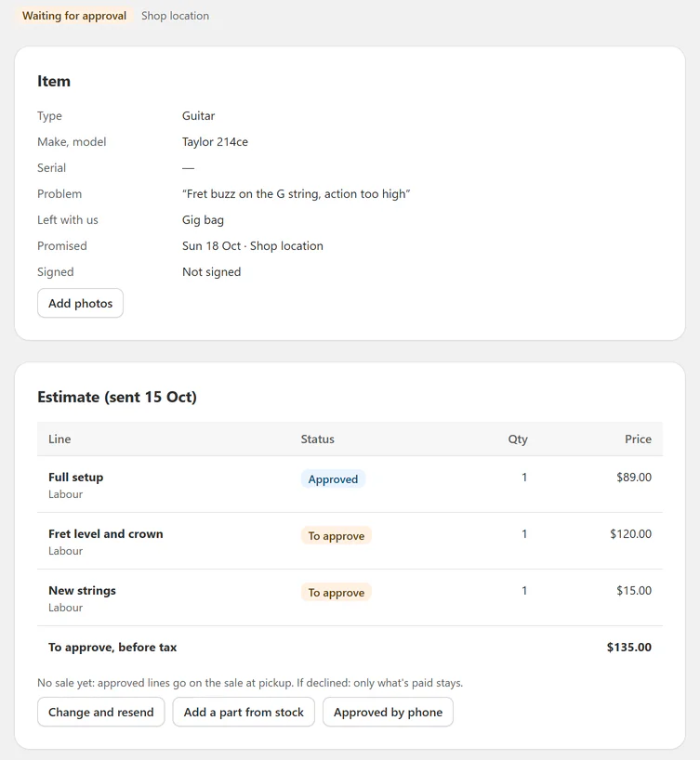Image resolution: width=700 pixels, height=760 pixels.
Task: Click the Approved badge on Full setup
Action: point(333,478)
